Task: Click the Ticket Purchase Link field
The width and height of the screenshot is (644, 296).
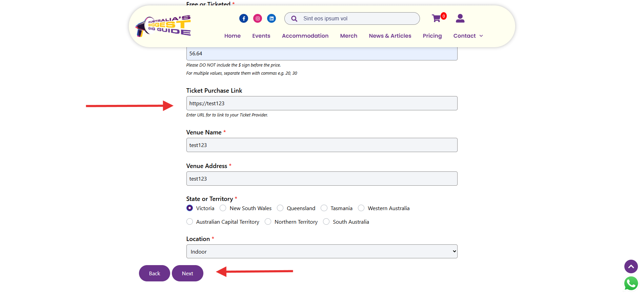Action: (x=322, y=103)
